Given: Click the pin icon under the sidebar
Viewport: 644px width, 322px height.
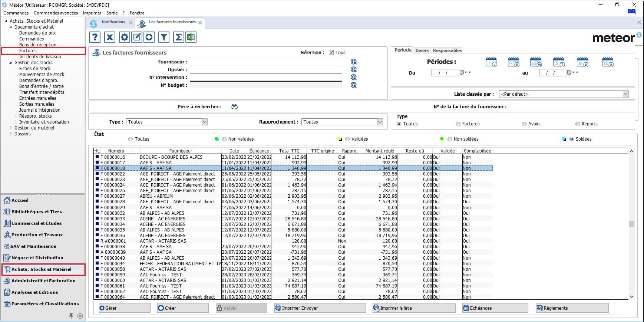Looking at the screenshot, I should click(x=71, y=316).
